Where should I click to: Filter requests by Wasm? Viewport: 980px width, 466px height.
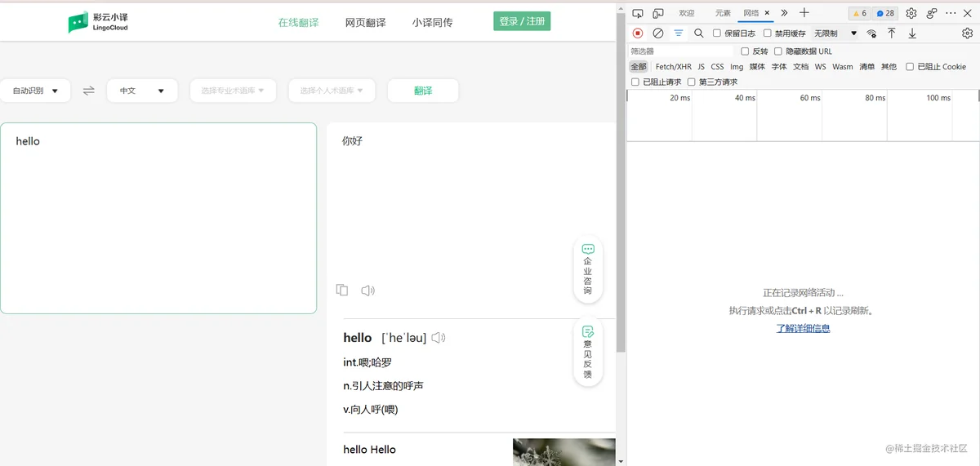[843, 67]
